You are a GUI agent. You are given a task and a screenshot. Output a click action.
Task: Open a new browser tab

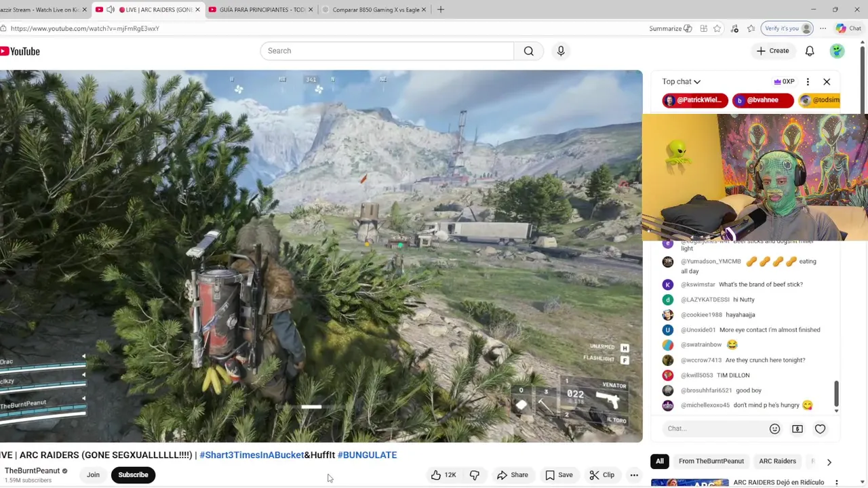(441, 9)
